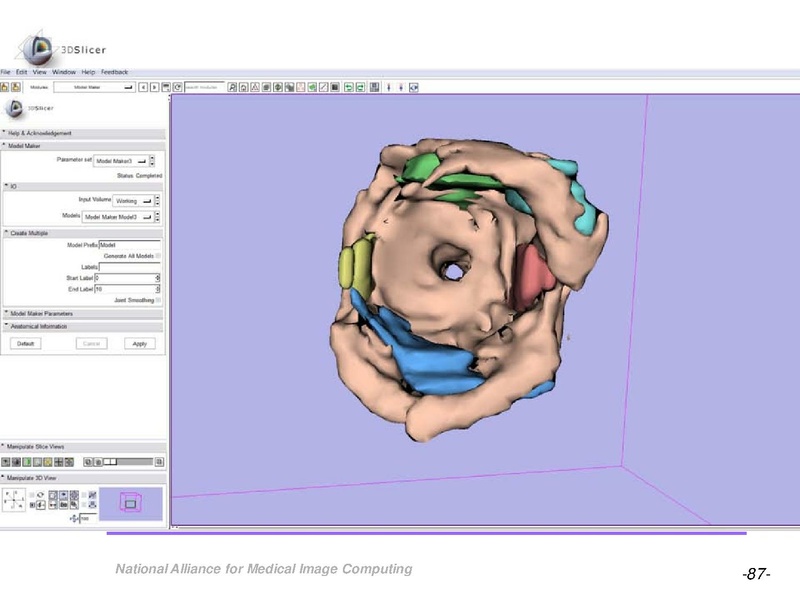The width and height of the screenshot is (800, 600).
Task: Click the last blue icon in main toolbar
Action: [x=414, y=87]
